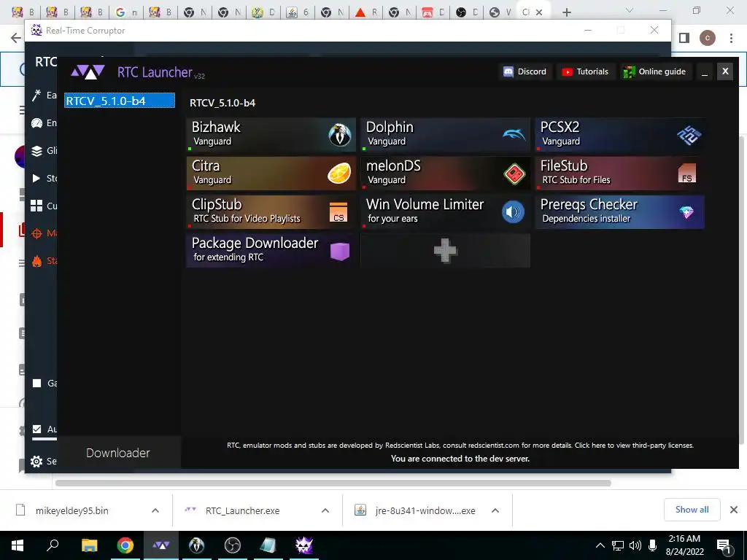The height and width of the screenshot is (560, 747).
Task: Open Chrome profile avatar button
Action: [708, 38]
